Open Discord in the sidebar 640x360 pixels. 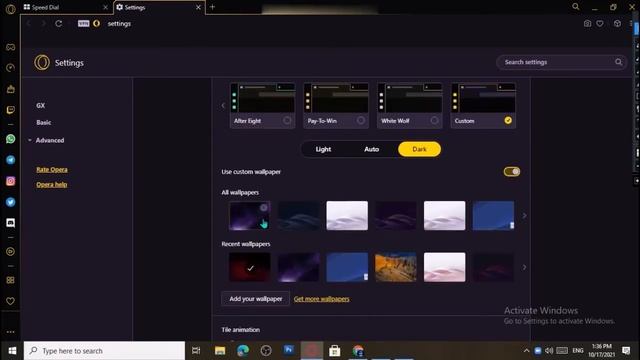11,222
